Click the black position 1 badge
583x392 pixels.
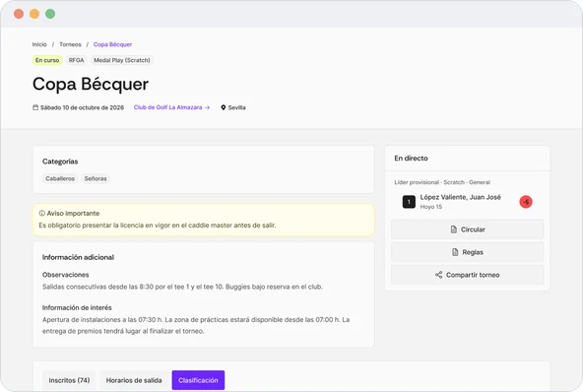[x=409, y=202]
